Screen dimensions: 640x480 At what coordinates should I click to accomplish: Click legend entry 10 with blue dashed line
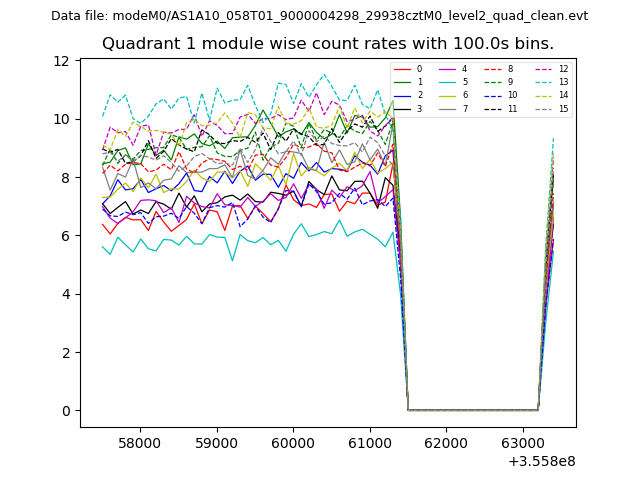504,95
